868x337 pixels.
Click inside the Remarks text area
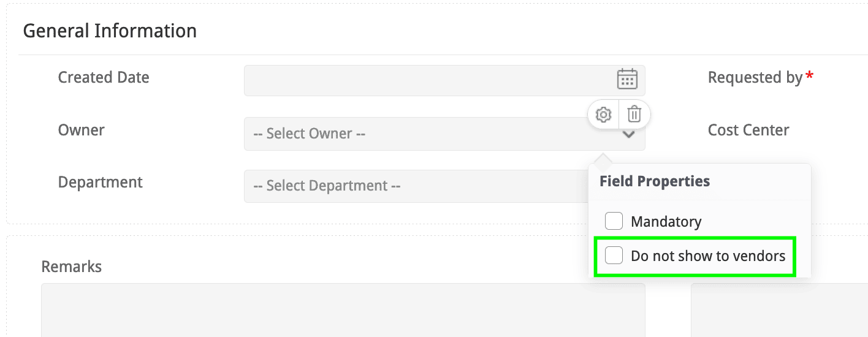(x=343, y=309)
